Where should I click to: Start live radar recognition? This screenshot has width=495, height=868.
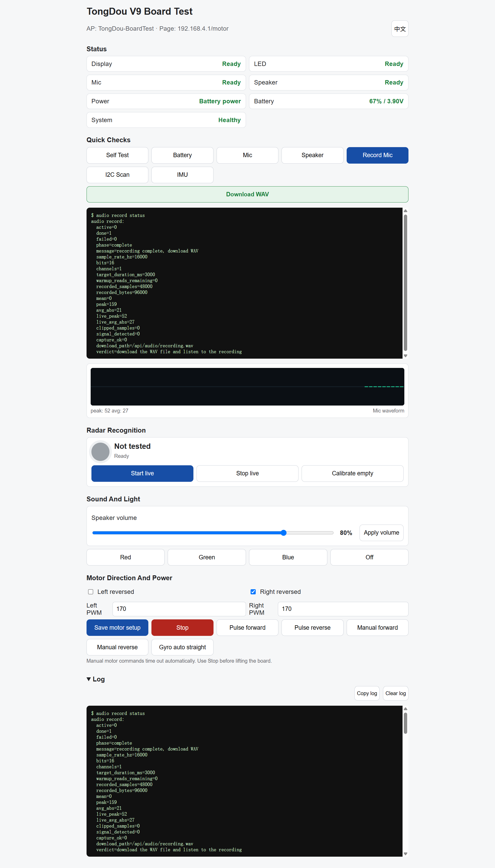click(142, 473)
